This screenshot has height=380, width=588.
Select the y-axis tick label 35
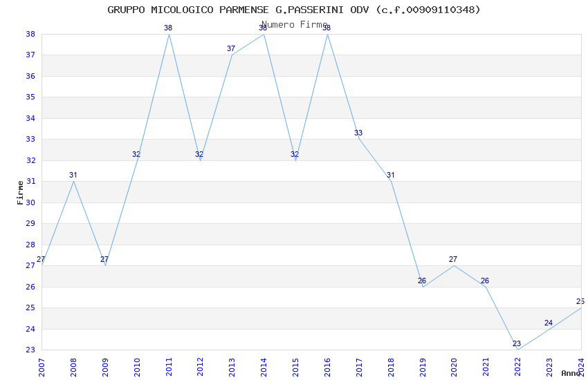tap(30, 97)
